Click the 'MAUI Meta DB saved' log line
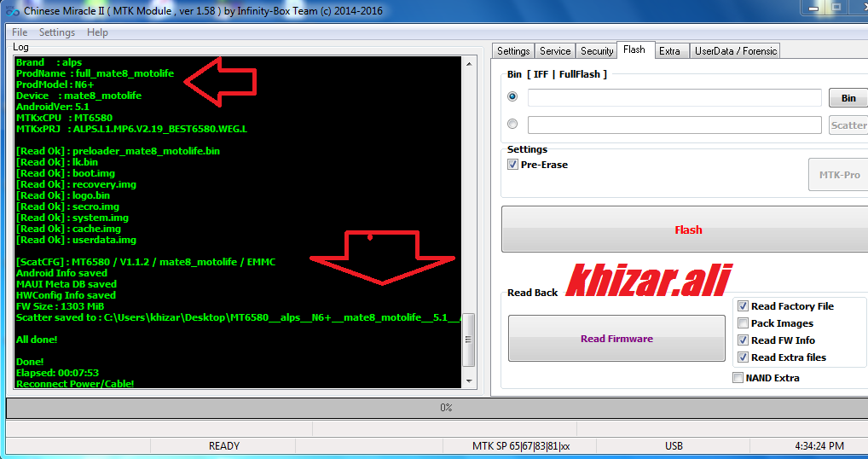Image resolution: width=868 pixels, height=459 pixels. coord(66,284)
